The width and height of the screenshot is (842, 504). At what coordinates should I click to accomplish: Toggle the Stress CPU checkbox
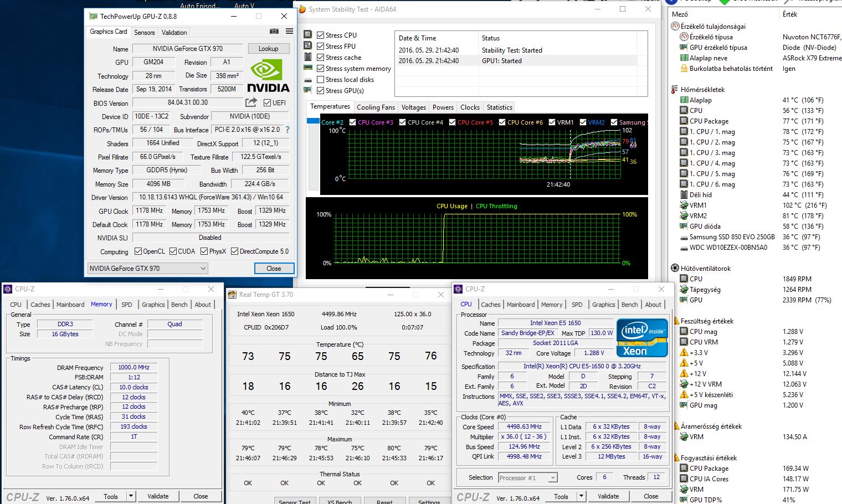tap(320, 35)
